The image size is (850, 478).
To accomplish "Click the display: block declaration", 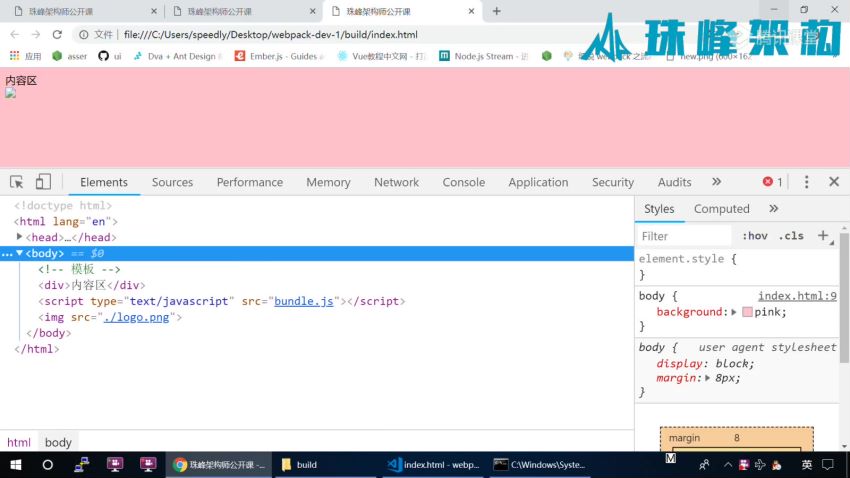I will (705, 363).
